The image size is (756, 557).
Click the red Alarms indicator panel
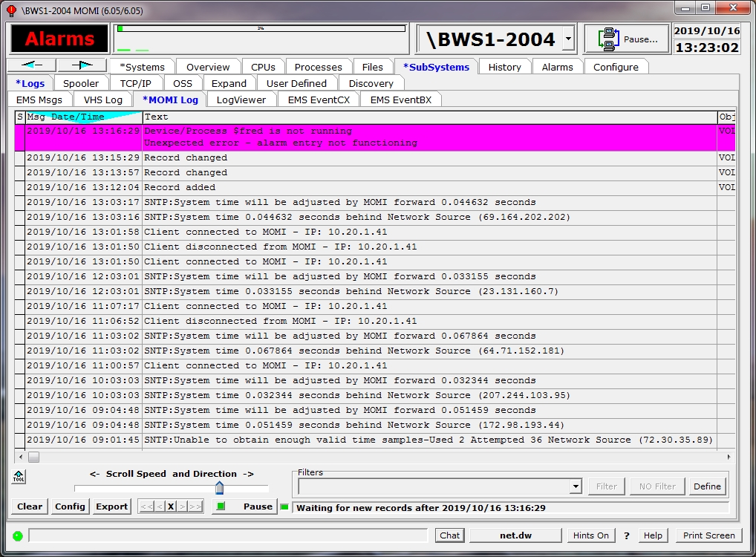59,39
